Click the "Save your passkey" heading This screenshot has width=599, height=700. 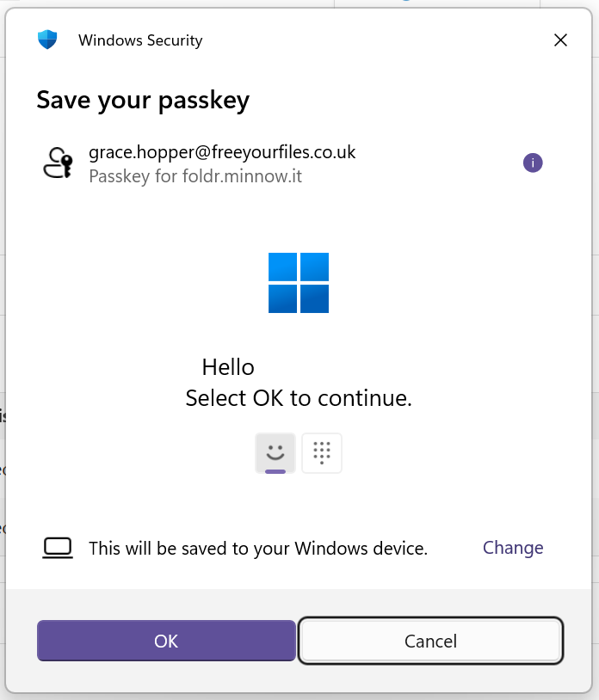[143, 101]
